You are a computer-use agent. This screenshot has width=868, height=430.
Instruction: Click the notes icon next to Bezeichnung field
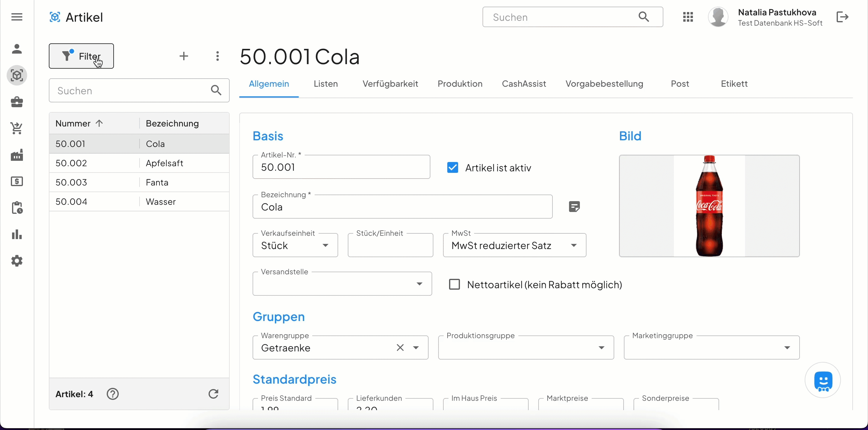click(574, 206)
